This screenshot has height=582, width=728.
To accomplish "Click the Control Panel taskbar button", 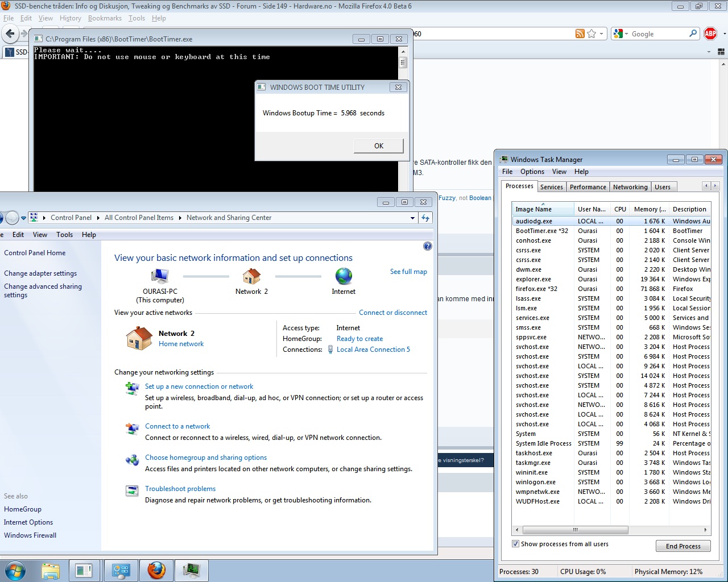I will coord(121,571).
